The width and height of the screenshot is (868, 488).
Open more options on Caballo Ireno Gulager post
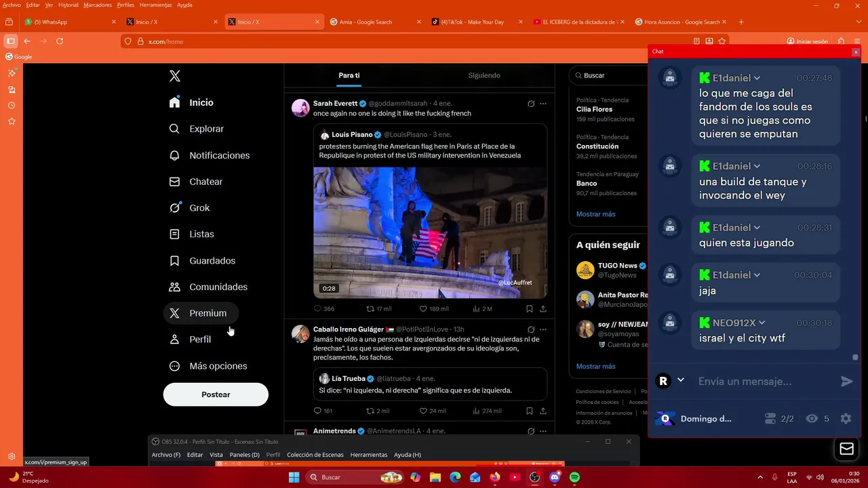pos(542,329)
